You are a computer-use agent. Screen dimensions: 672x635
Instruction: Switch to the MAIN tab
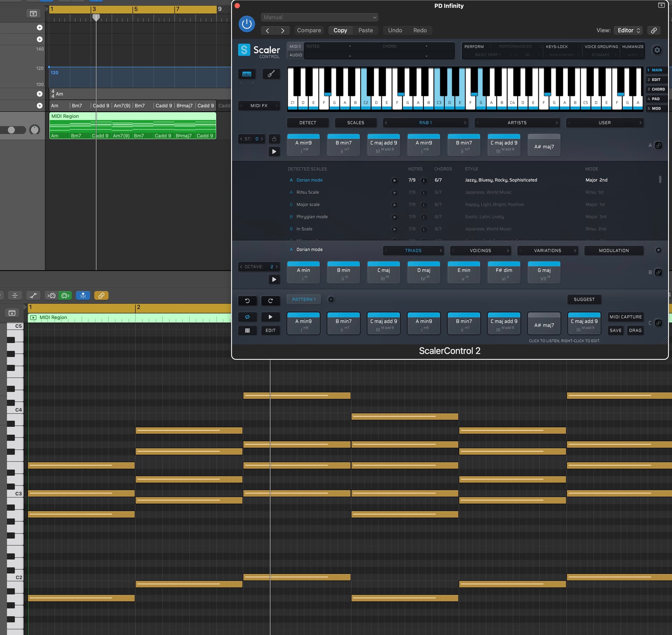tap(656, 70)
